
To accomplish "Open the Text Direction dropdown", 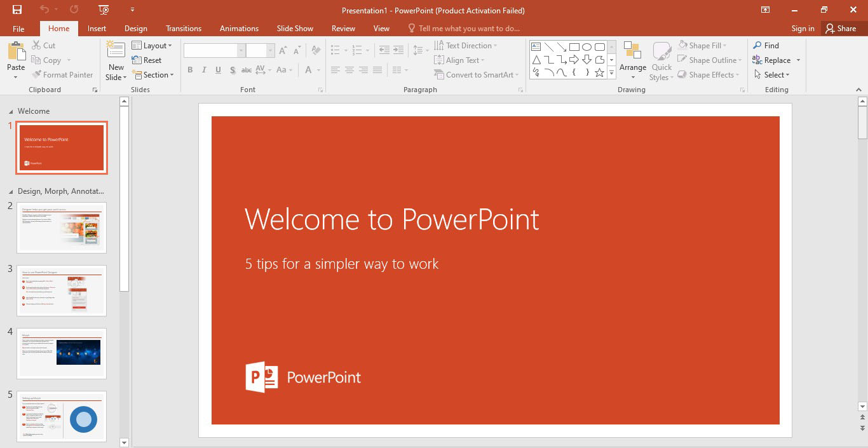I will [x=465, y=46].
